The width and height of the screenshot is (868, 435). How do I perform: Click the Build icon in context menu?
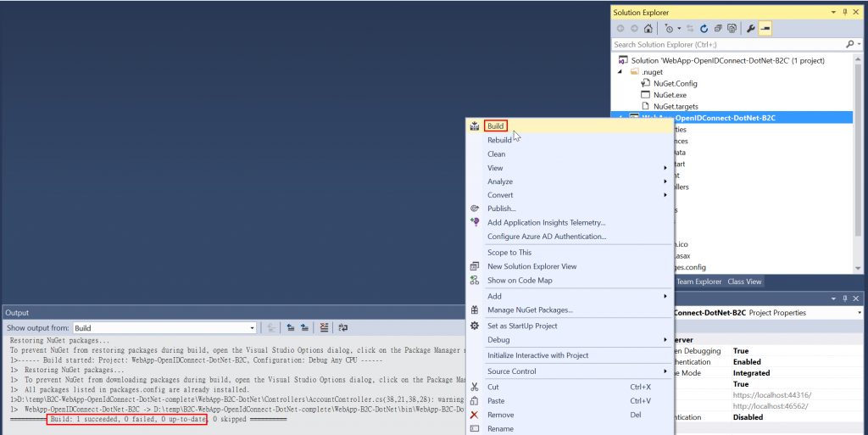[x=475, y=126]
